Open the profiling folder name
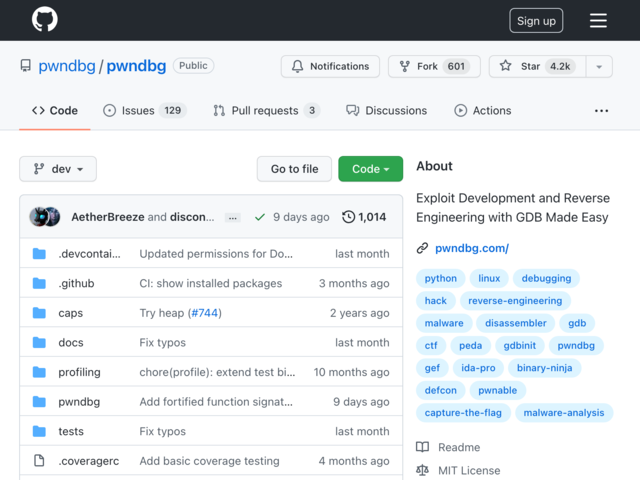This screenshot has height=480, width=640. 79,372
